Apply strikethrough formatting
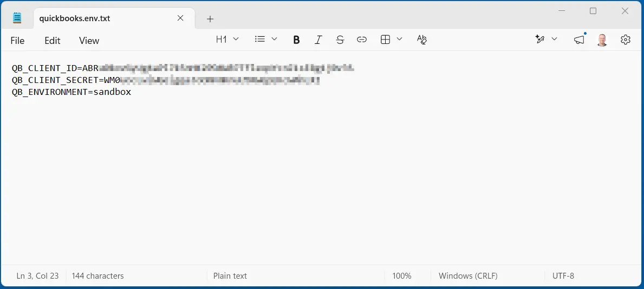Viewport: 644px width, 289px height. (340, 40)
